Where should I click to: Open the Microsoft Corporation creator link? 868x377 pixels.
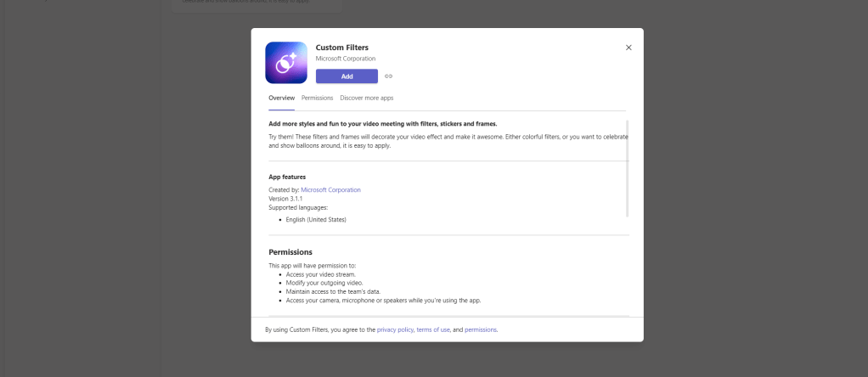click(x=330, y=189)
